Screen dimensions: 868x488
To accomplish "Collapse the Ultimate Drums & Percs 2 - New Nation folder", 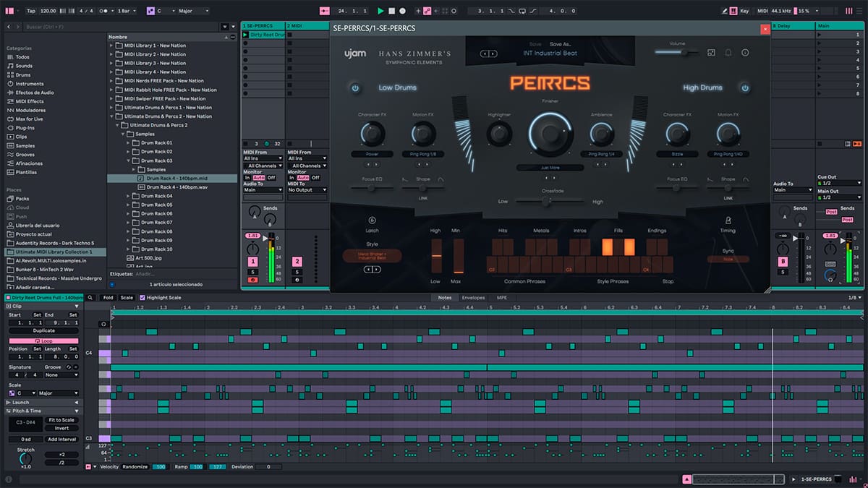I will click(112, 116).
